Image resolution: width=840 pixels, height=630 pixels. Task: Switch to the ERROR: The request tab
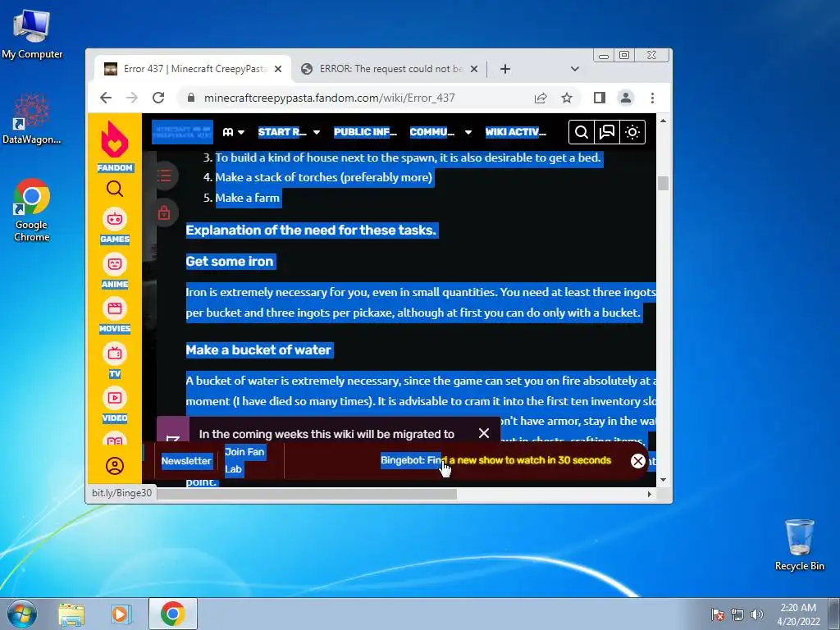[x=389, y=69]
